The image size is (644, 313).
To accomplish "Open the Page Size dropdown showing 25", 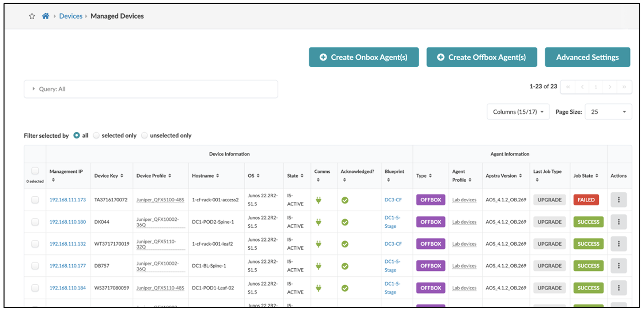I will coord(608,112).
